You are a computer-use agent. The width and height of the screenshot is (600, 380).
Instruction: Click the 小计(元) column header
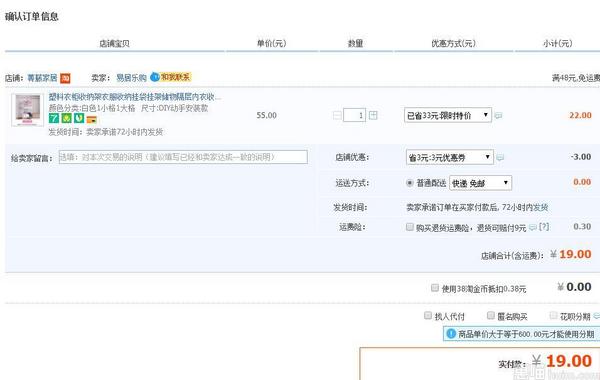558,43
